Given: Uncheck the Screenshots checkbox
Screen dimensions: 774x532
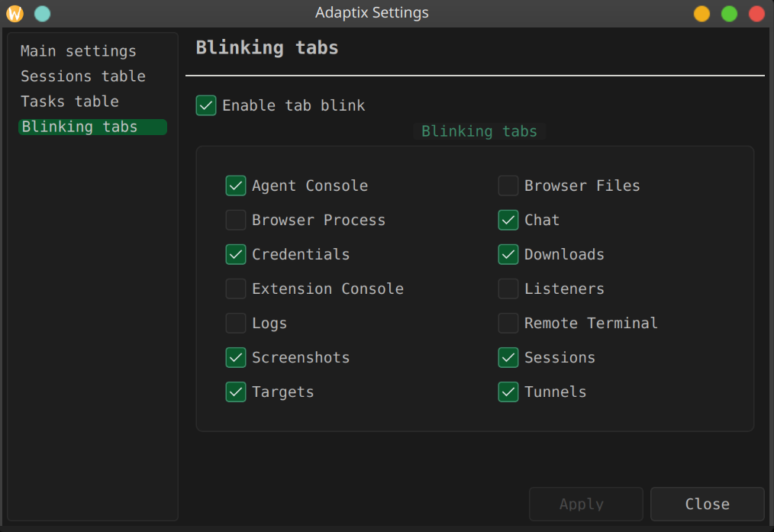Looking at the screenshot, I should click(236, 357).
